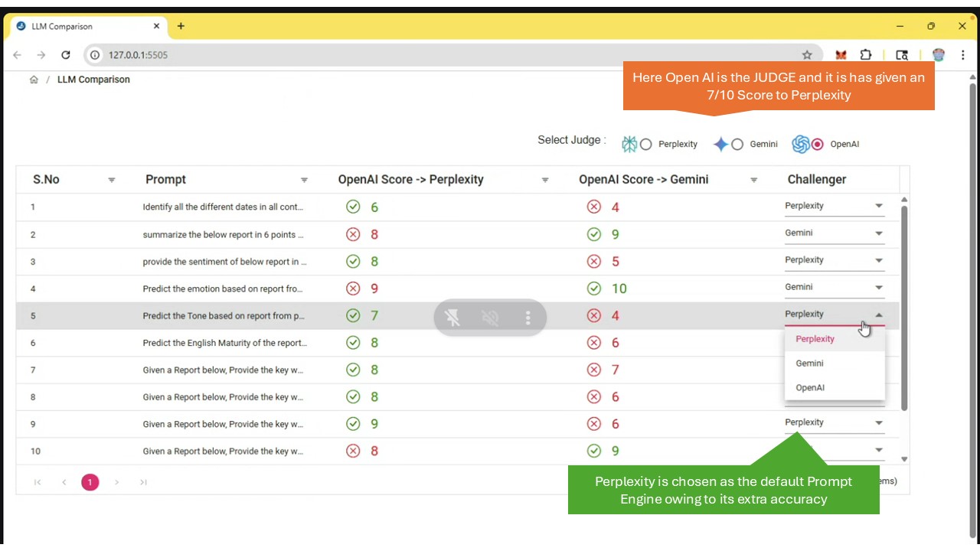Go to the first page of results
980x551 pixels.
[x=38, y=482]
